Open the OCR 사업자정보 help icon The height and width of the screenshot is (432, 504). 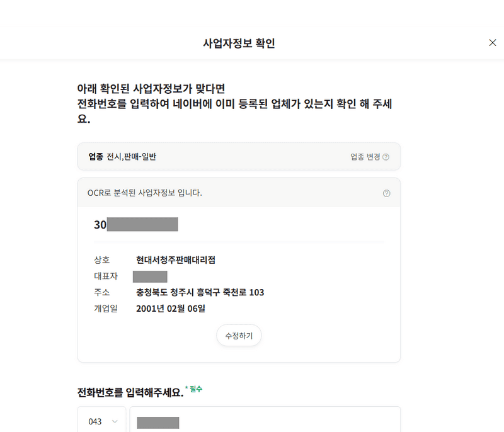pos(386,193)
